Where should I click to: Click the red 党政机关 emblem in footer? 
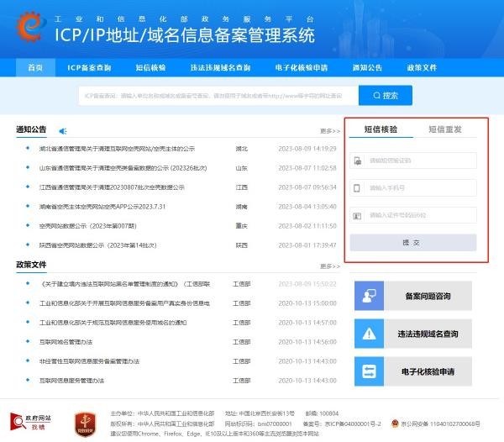pos(81,420)
